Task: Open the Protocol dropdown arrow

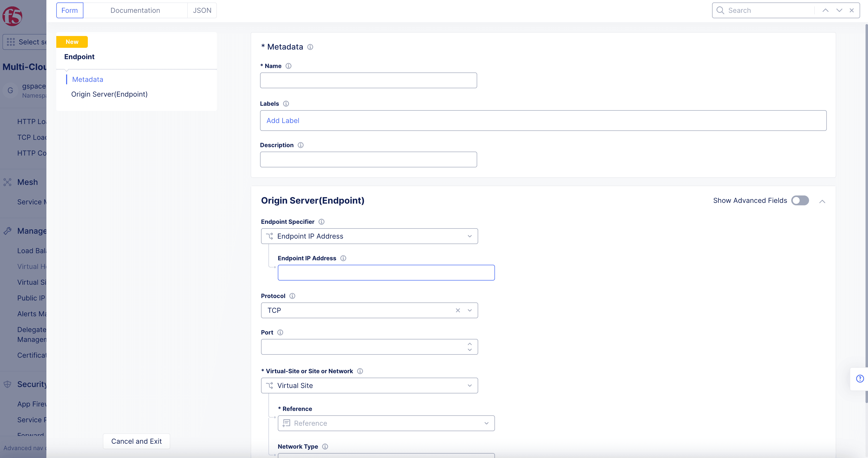Action: click(x=470, y=311)
